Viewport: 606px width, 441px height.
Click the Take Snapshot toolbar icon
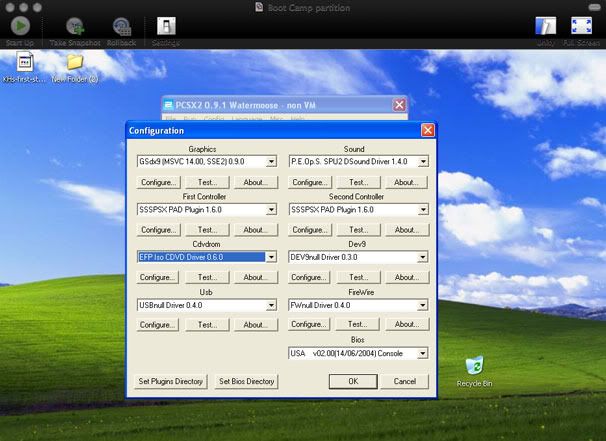click(x=74, y=27)
